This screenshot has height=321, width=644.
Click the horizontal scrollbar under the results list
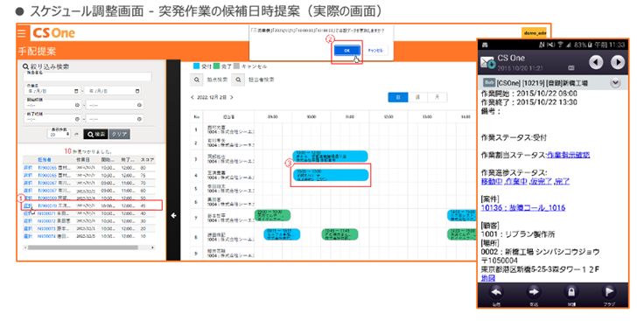pyautogui.click(x=82, y=248)
